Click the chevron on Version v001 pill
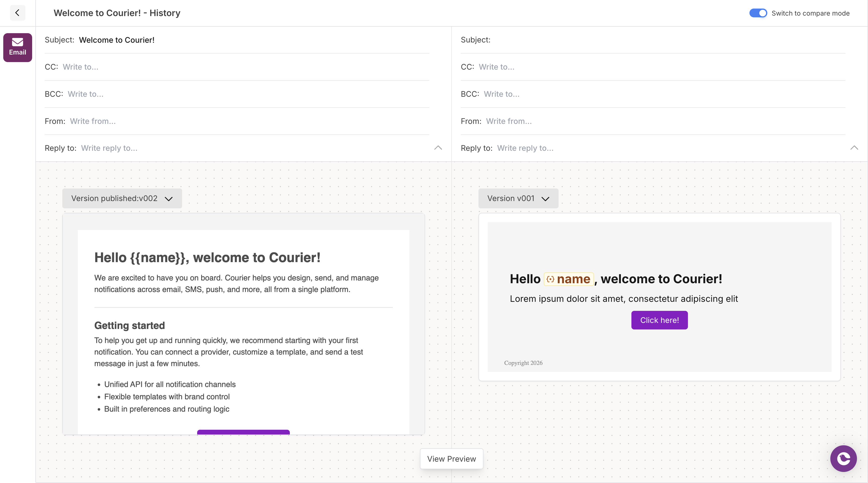The width and height of the screenshot is (868, 483). tap(546, 199)
